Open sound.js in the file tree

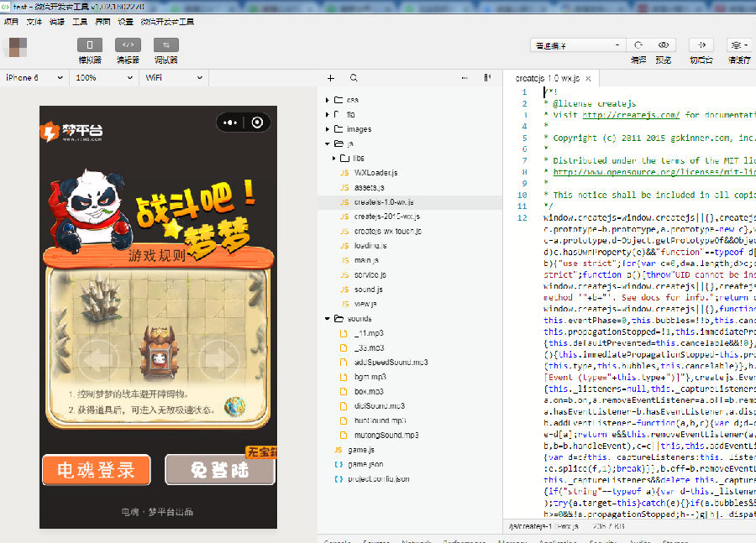(x=369, y=289)
